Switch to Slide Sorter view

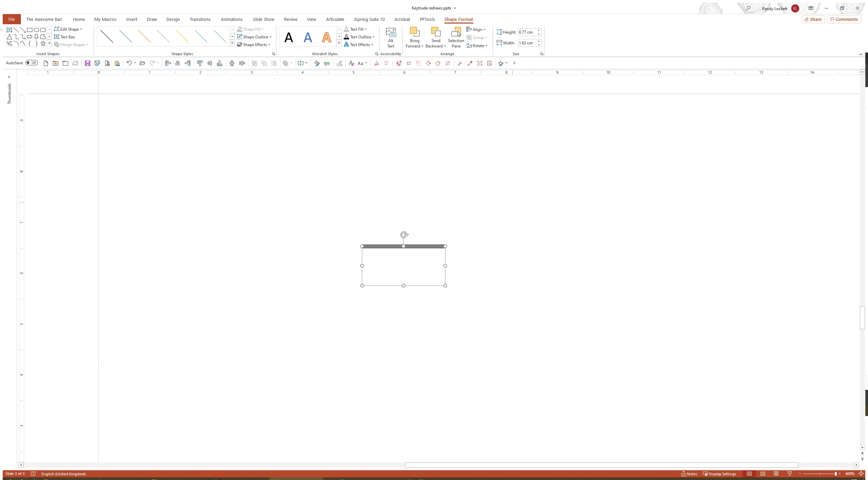coord(763,474)
